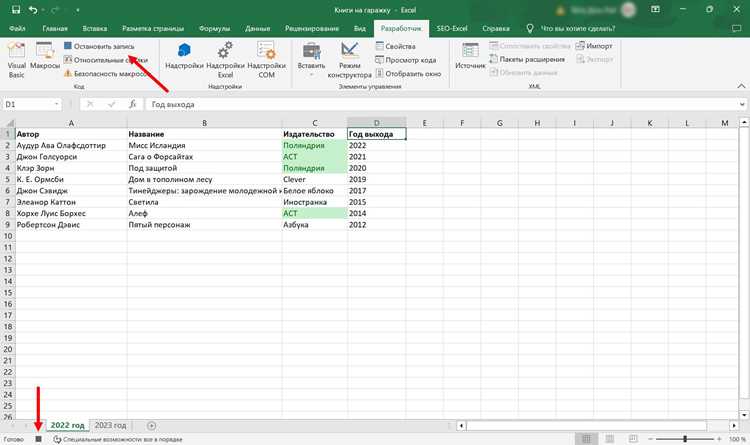Image resolution: width=750 pixels, height=445 pixels.
Task: Select column A header
Action: (71, 123)
